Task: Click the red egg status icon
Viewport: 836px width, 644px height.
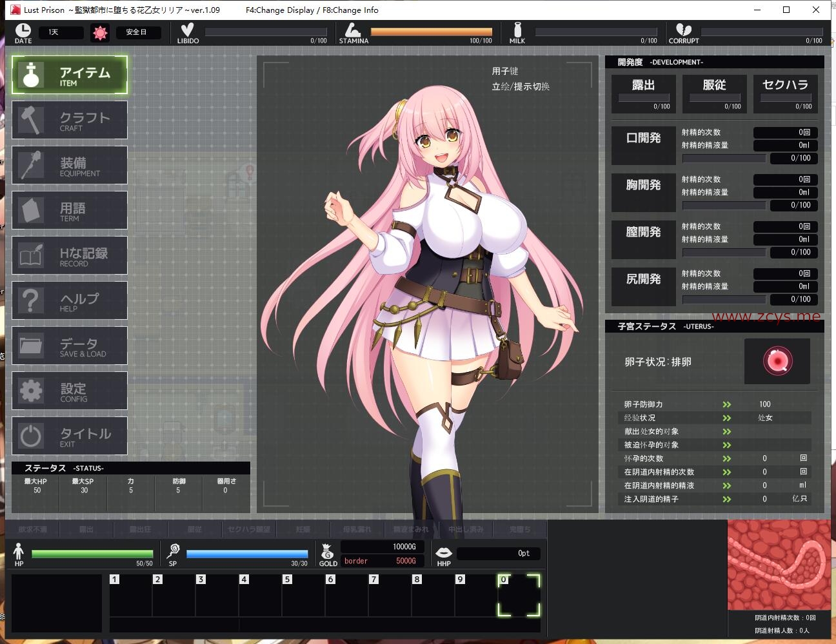Action: pyautogui.click(x=778, y=361)
